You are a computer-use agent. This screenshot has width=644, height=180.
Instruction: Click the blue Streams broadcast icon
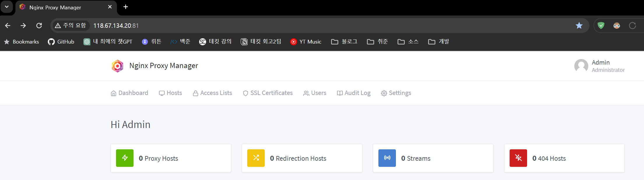(x=387, y=158)
